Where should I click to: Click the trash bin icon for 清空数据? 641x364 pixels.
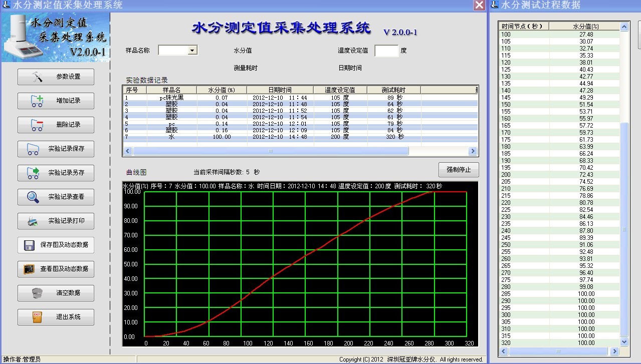click(37, 293)
